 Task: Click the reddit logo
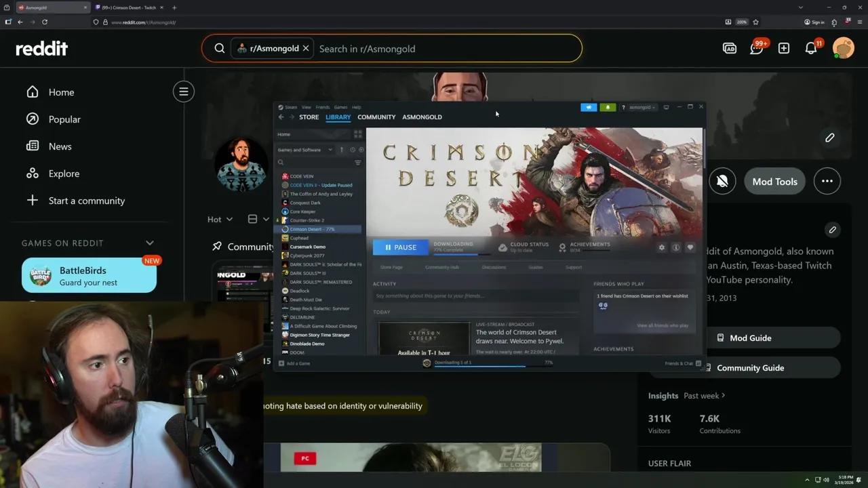[42, 48]
